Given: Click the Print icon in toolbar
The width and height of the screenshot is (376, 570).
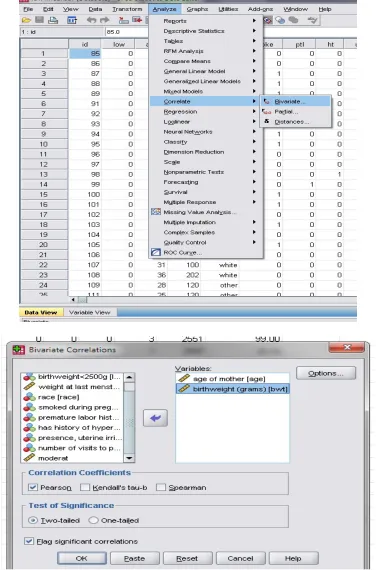Looking at the screenshot, I should point(53,20).
